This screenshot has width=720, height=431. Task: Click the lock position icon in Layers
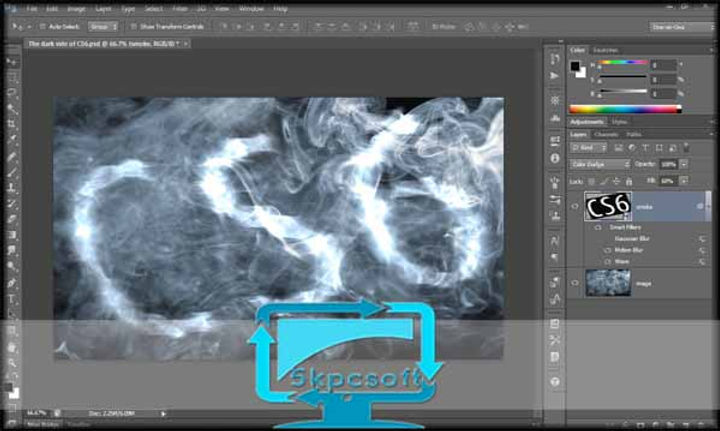click(616, 181)
